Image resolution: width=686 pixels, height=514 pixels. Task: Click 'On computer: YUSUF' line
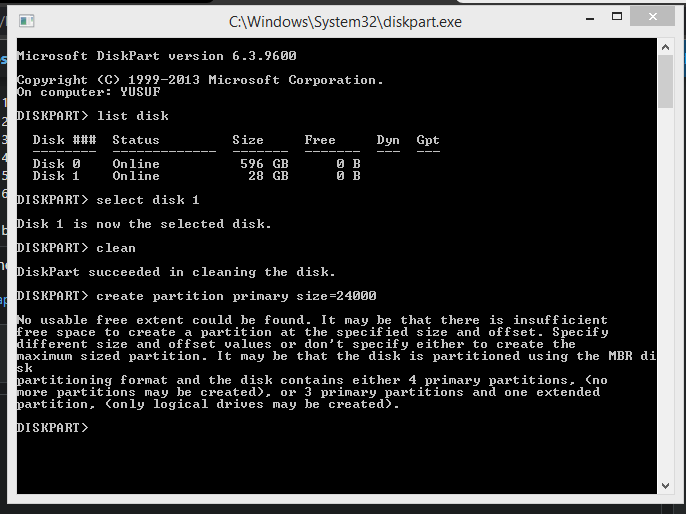(x=88, y=92)
